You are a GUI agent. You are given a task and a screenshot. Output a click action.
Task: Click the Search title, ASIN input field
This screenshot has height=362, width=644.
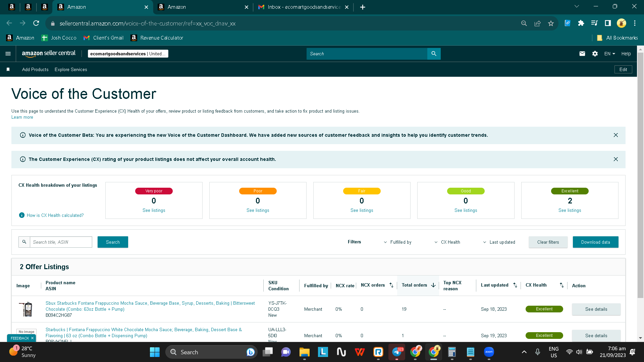pyautogui.click(x=61, y=242)
